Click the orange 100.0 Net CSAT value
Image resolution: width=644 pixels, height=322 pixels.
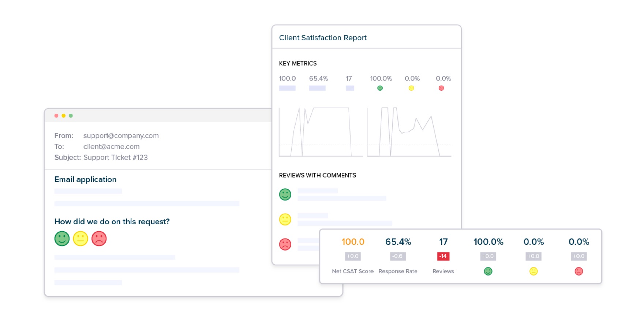click(x=353, y=242)
